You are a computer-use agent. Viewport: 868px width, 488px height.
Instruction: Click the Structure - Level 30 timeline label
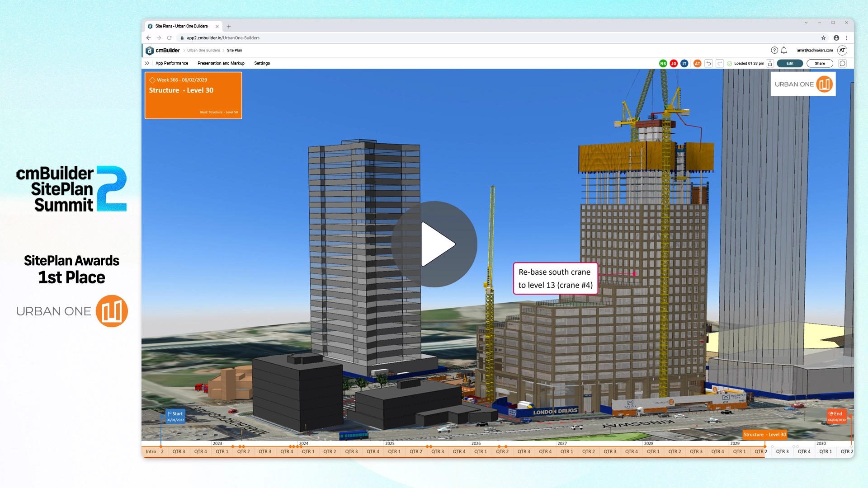(764, 434)
